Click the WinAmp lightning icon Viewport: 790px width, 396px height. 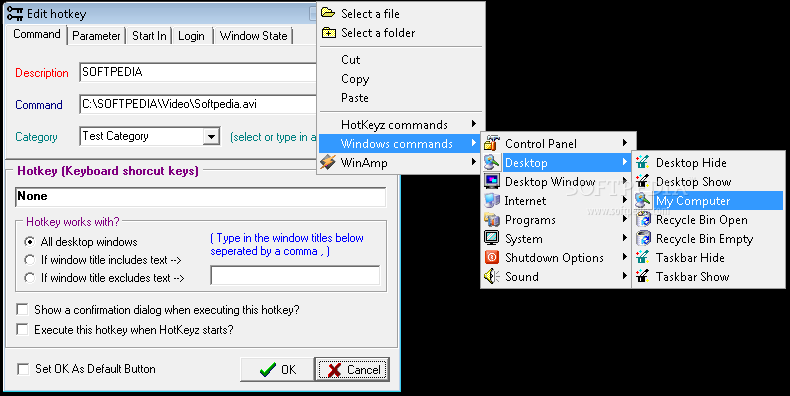[x=328, y=162]
